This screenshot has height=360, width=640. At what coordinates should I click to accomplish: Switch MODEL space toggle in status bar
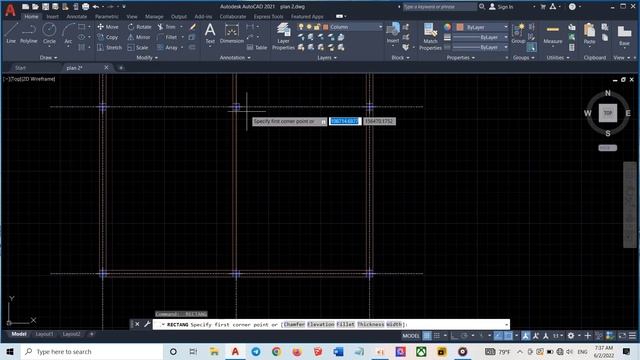(411, 336)
